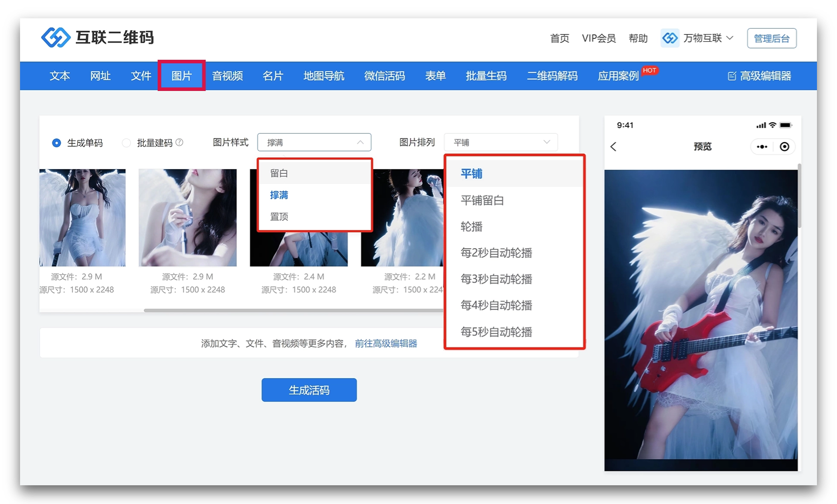Click the 生成活码 button
The image size is (837, 504).
[309, 390]
